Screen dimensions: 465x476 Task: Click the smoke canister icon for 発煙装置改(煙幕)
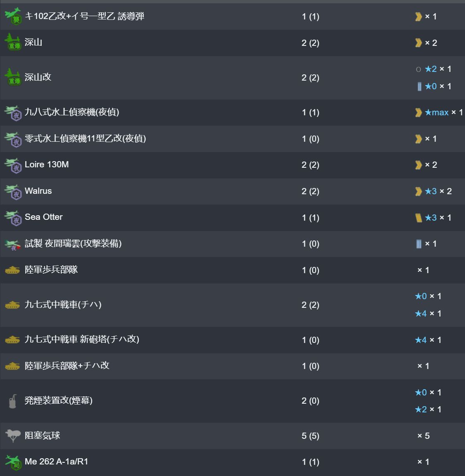coord(12,401)
